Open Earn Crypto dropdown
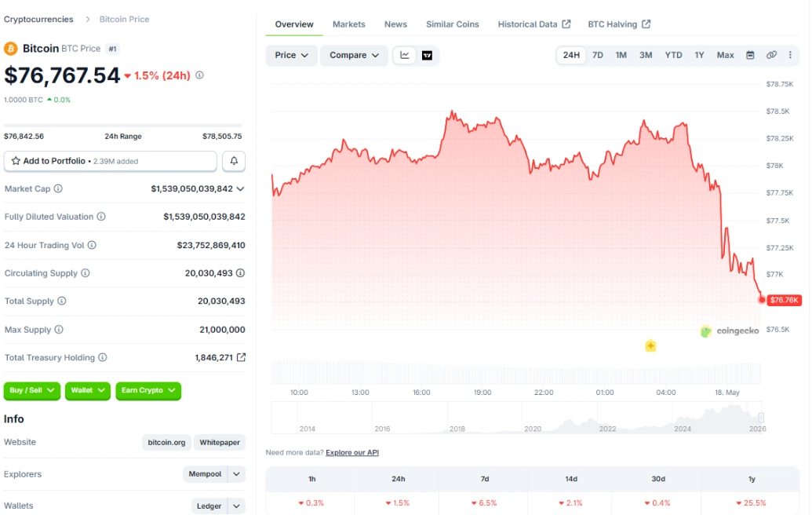The width and height of the screenshot is (812, 515). 148,391
